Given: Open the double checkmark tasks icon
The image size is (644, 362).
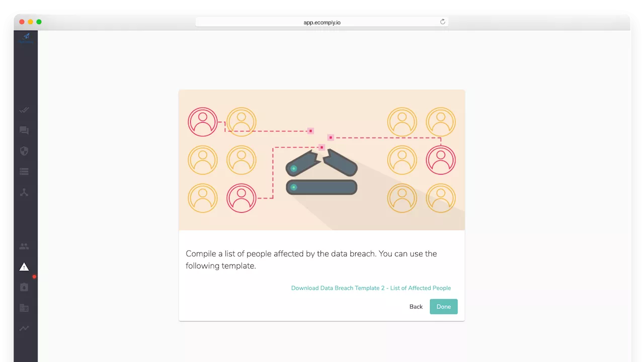Looking at the screenshot, I should pyautogui.click(x=24, y=110).
